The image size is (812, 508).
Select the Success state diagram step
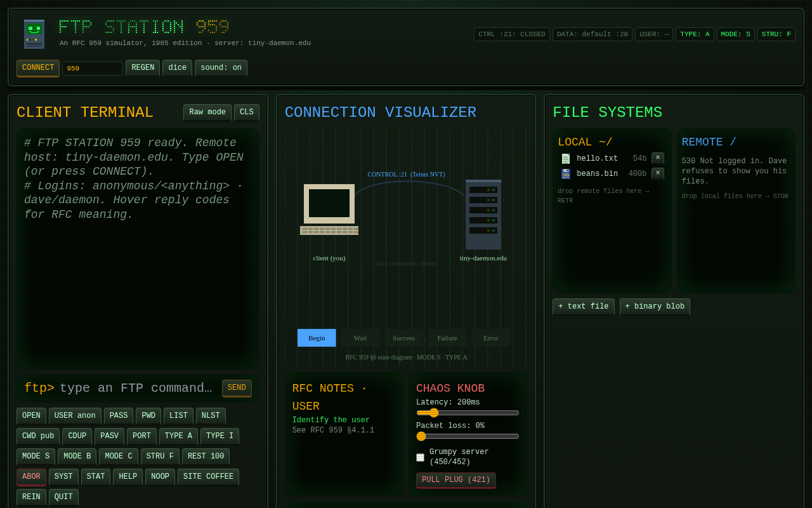point(403,338)
